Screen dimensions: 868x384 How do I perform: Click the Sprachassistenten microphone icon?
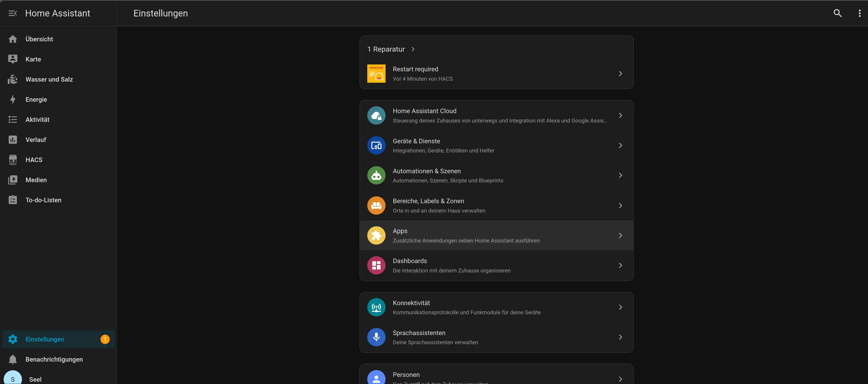click(376, 337)
